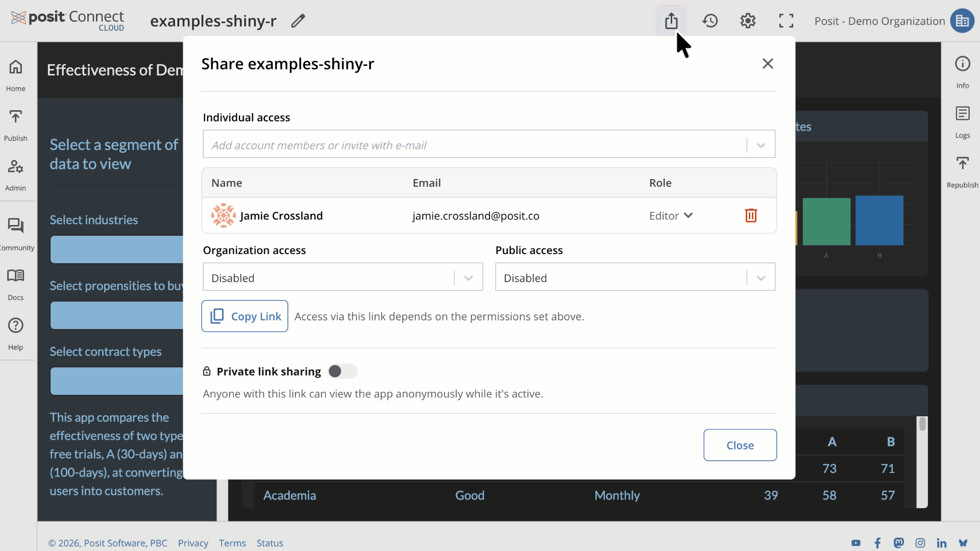Edit content title with pencil icon
Viewport: 980px width, 551px height.
(298, 21)
